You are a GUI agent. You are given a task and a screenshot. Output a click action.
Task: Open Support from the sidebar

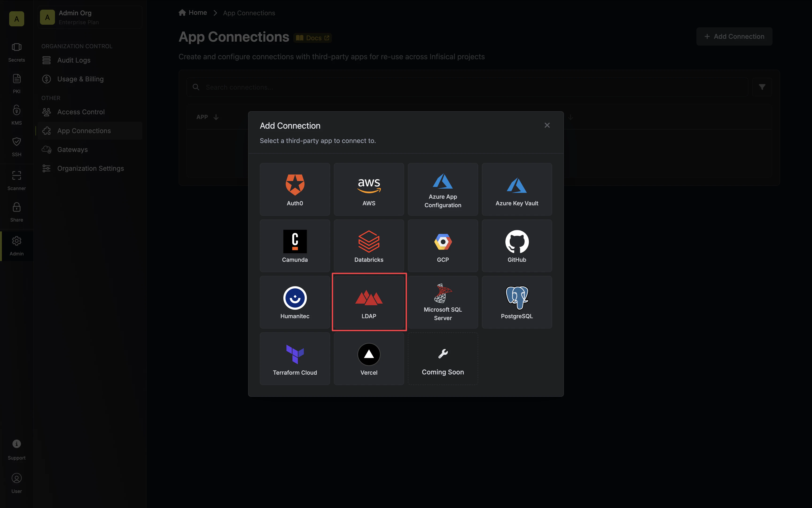point(16,450)
